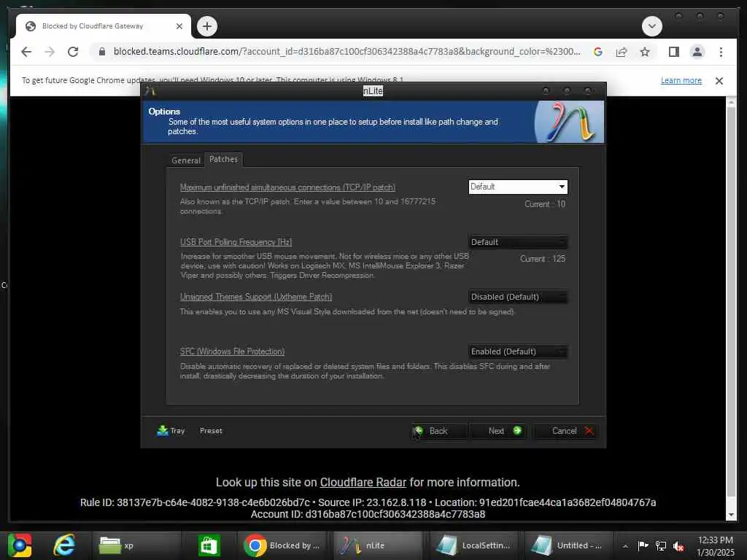This screenshot has height=560, width=747.
Task: Click Learn more in Chrome update notice
Action: click(681, 80)
